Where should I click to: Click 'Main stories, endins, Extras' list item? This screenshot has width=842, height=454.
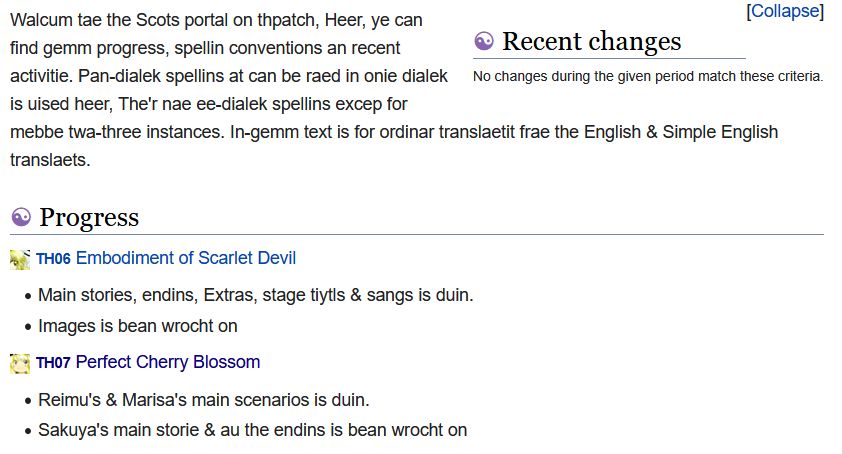255,295
